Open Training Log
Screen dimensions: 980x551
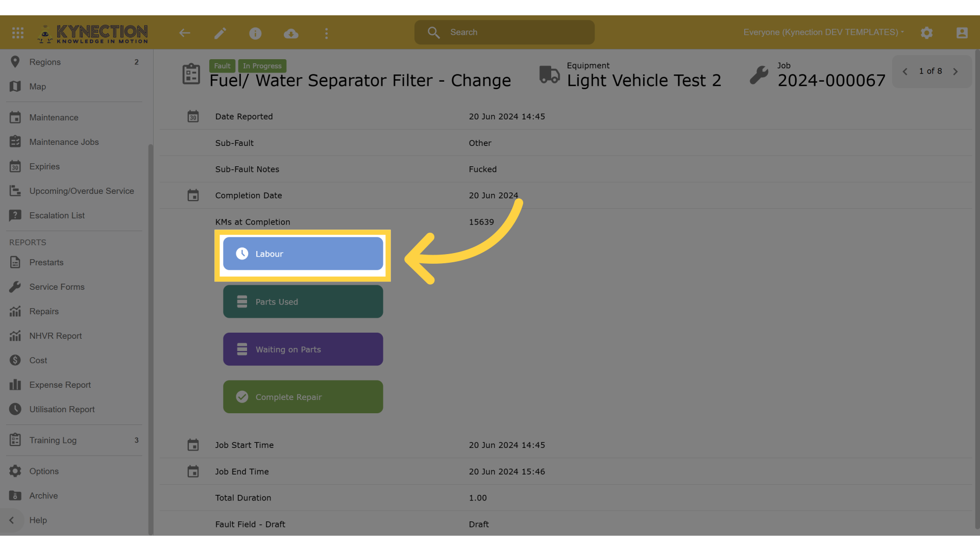coord(74,440)
